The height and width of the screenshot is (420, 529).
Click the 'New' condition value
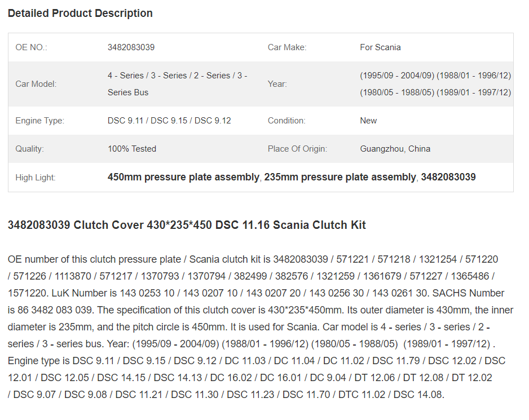368,121
